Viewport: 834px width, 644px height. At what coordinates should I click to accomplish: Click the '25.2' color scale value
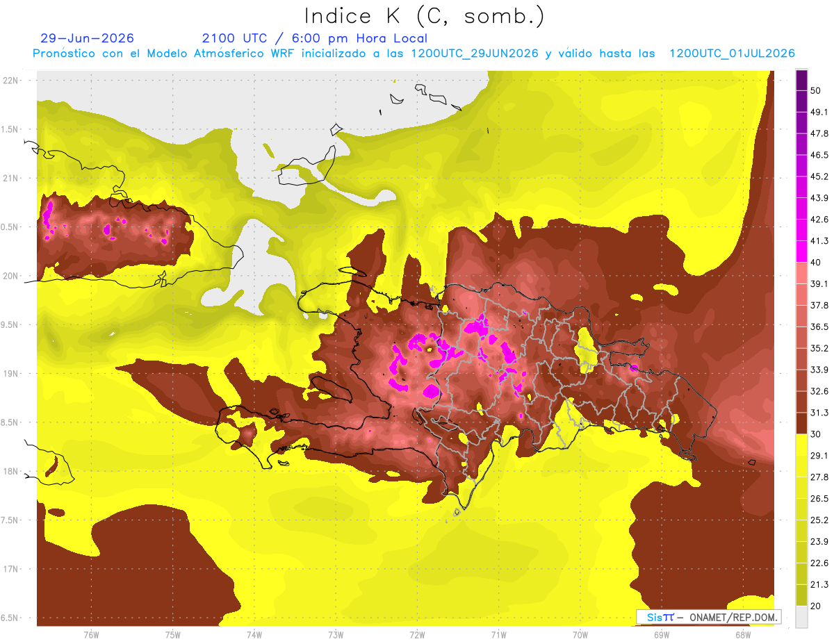point(819,520)
